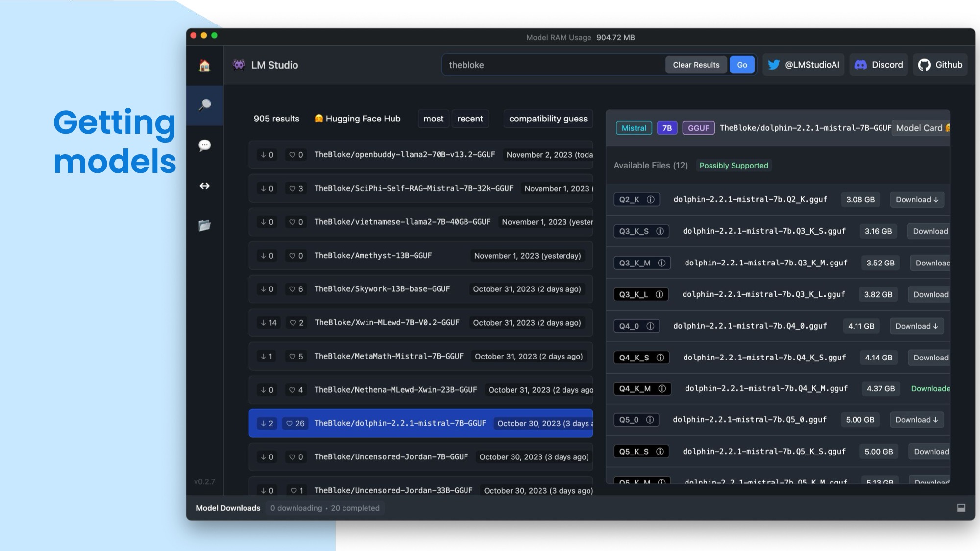Toggle the compatibility guess filter
Image resolution: width=980 pixels, height=551 pixels.
click(548, 119)
